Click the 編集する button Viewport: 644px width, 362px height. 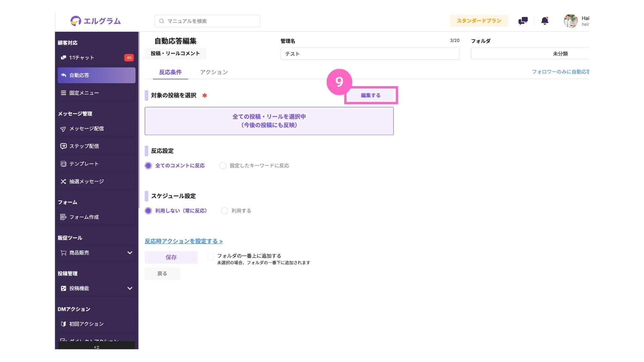pyautogui.click(x=371, y=96)
